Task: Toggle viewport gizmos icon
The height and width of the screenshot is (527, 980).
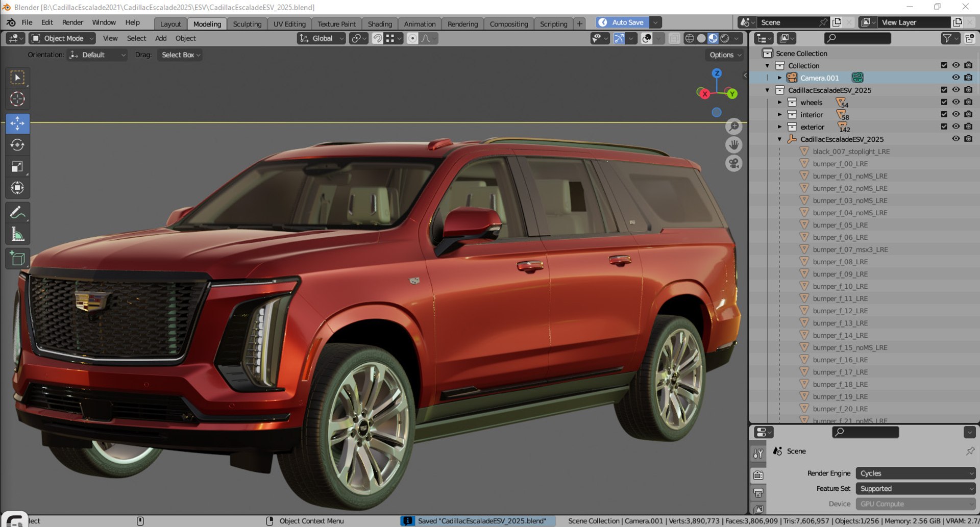Action: point(619,38)
